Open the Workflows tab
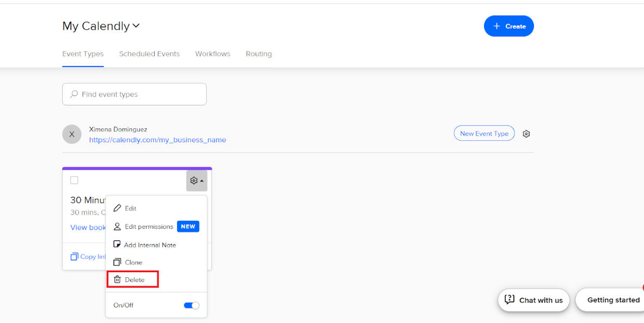Image resolution: width=644 pixels, height=323 pixels. pyautogui.click(x=212, y=54)
